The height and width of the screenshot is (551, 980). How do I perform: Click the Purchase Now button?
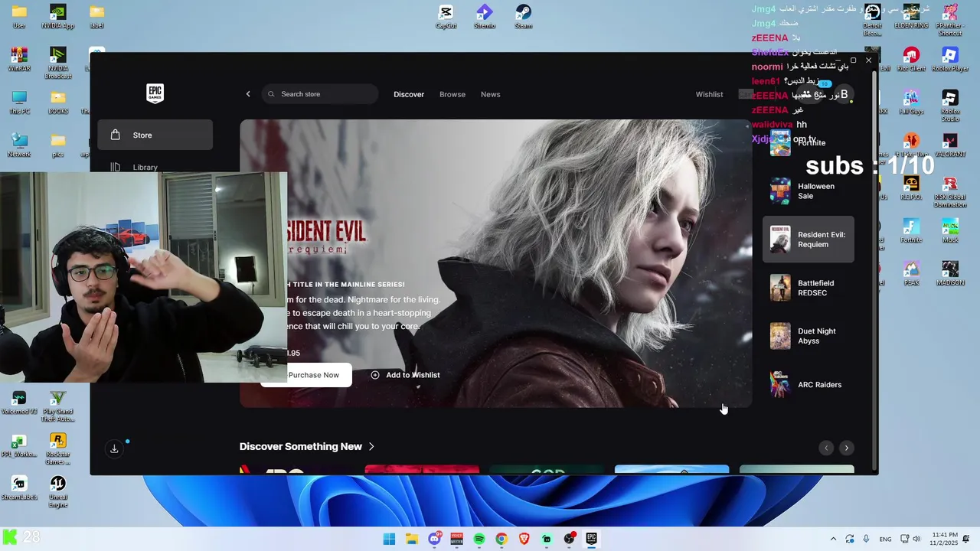(x=313, y=375)
